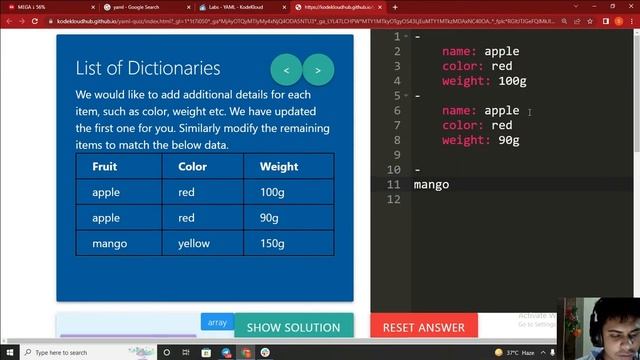
Task: Click the browser back arrow
Action: click(9, 21)
